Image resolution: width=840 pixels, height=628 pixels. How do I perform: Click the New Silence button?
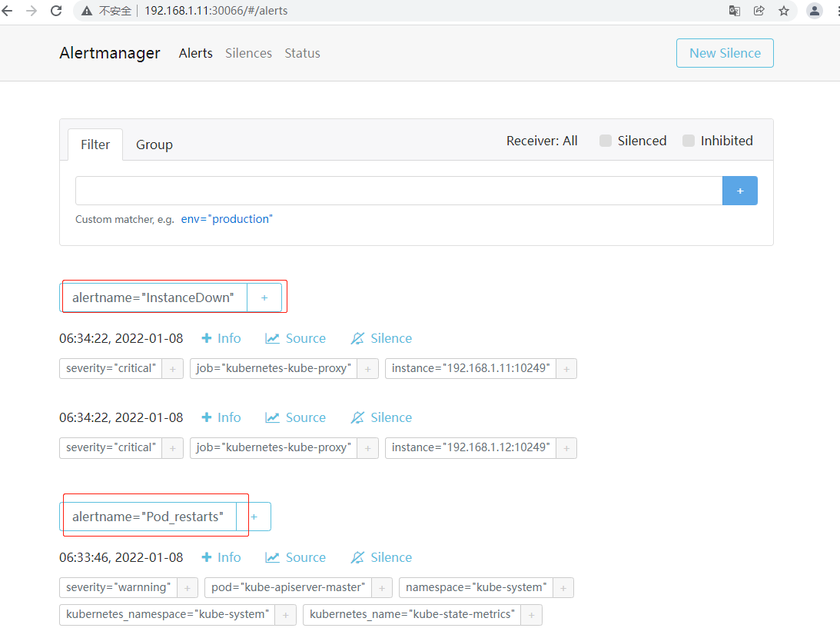(x=725, y=53)
